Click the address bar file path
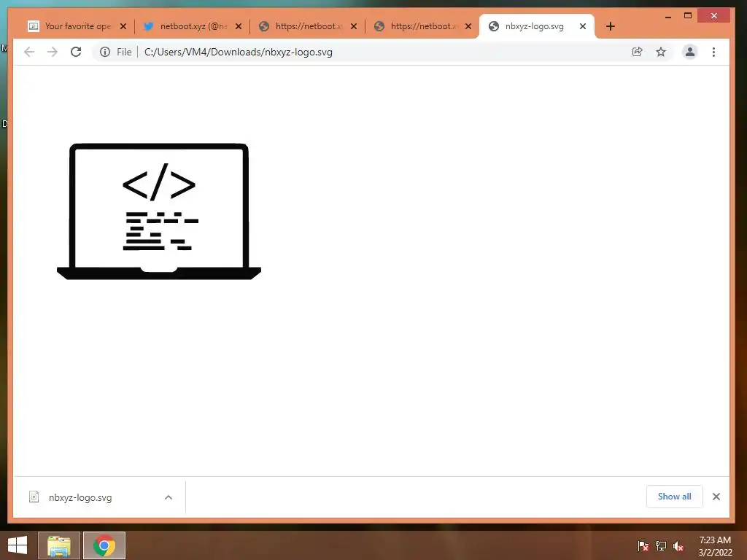Viewport: 747px width, 560px height. (x=239, y=52)
